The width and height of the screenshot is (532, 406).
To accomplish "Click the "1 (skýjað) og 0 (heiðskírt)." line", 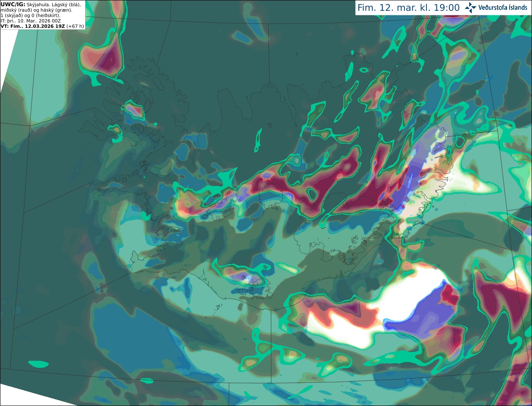I will coord(30,15).
